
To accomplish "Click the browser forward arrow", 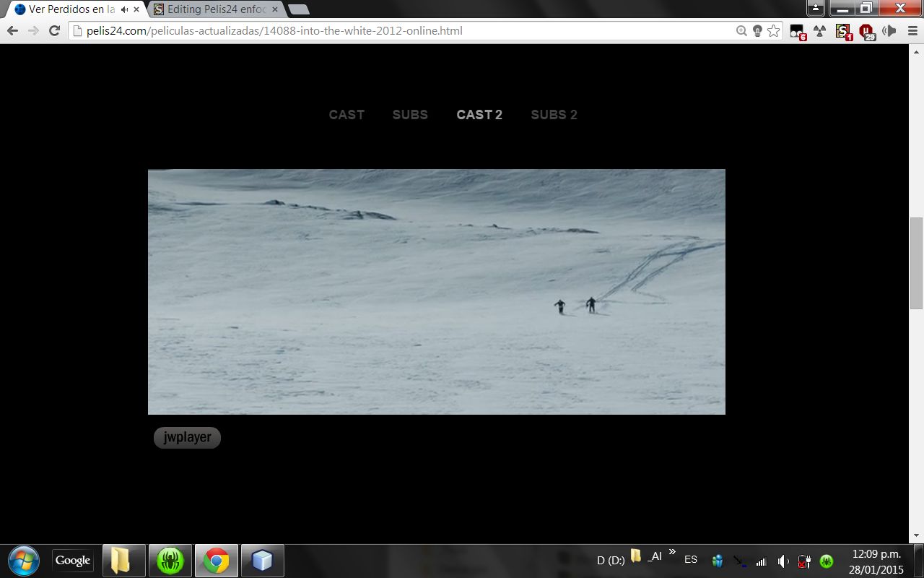I will pyautogui.click(x=33, y=31).
